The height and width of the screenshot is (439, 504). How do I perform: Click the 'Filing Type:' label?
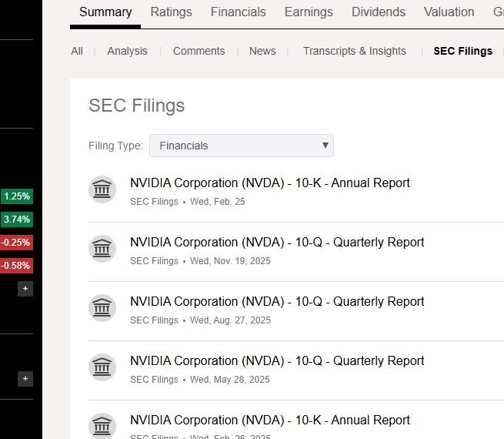[115, 146]
